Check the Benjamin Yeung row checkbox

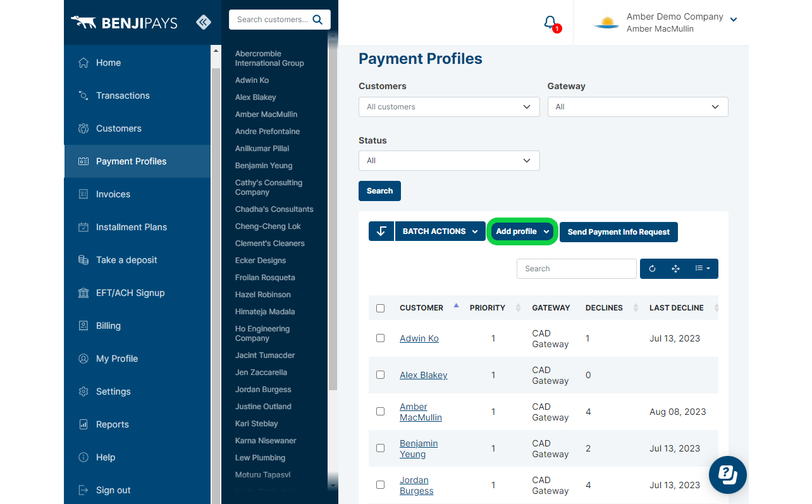[x=380, y=448]
